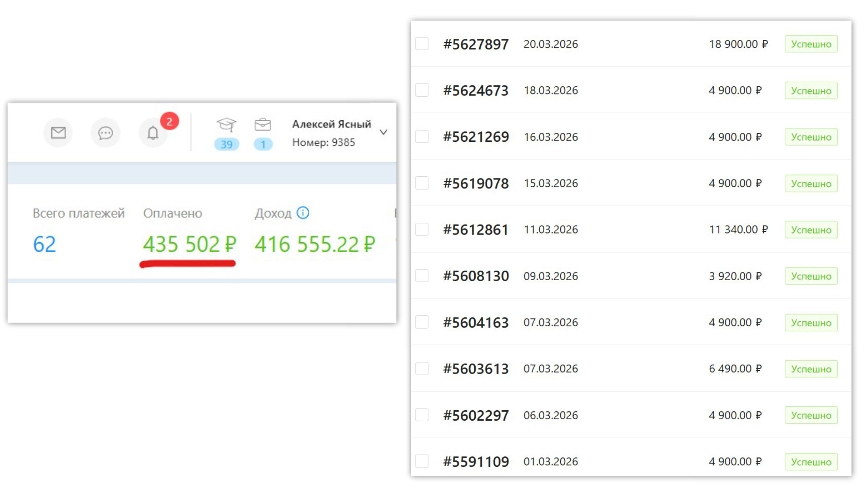868x488 pixels.
Task: Click the Успешно status for #5603613
Action: (x=811, y=369)
